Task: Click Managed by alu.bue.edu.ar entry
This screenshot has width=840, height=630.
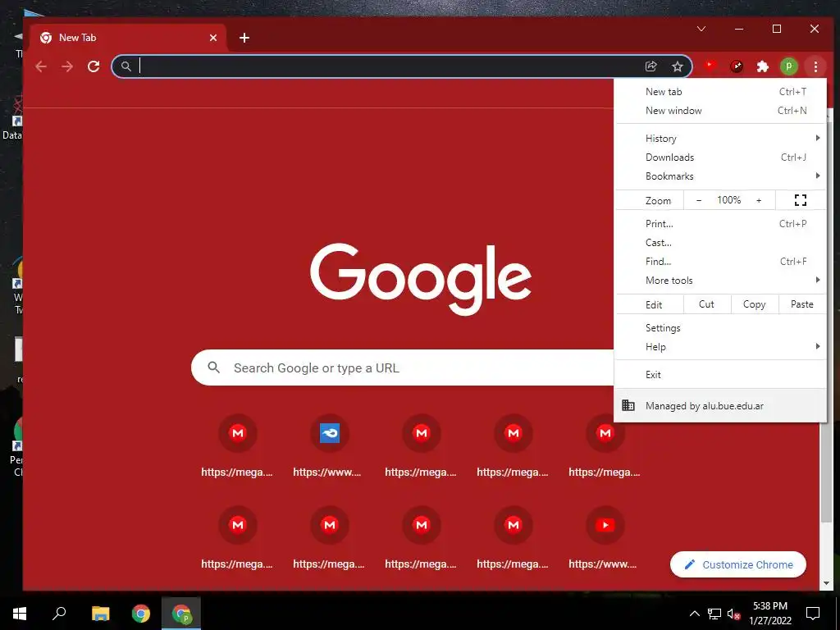Action: click(x=720, y=405)
